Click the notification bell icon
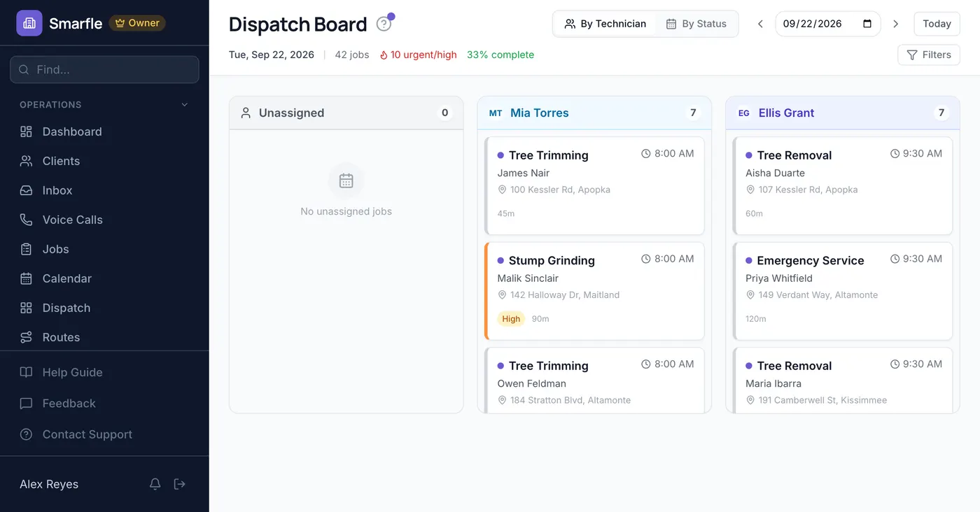 click(x=155, y=484)
